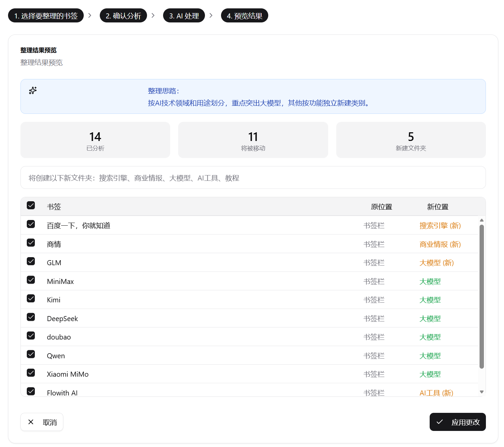Click the scroll down arrow of bookmark list

pyautogui.click(x=482, y=392)
